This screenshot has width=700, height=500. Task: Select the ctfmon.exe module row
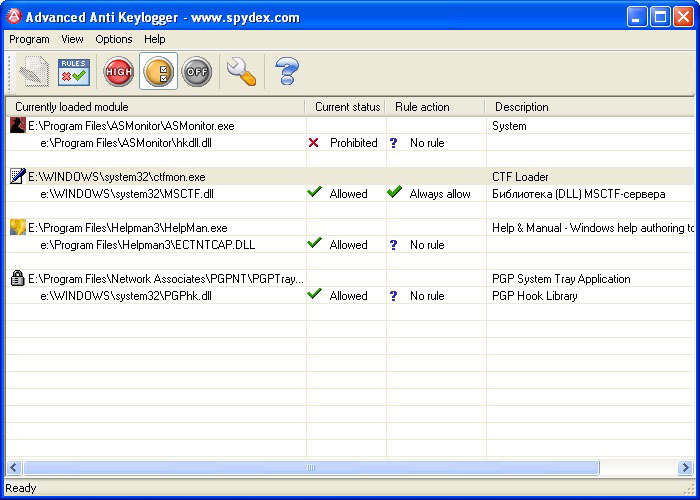pos(350,176)
